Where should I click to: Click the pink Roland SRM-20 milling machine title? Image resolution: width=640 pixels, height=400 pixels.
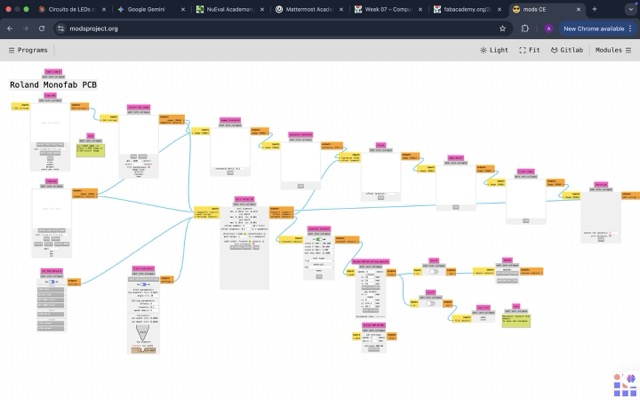click(370, 261)
